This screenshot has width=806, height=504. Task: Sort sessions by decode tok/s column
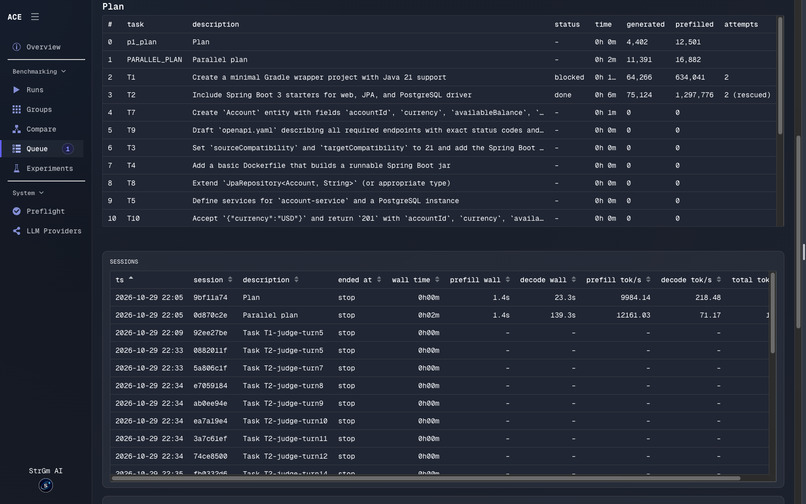pos(691,280)
